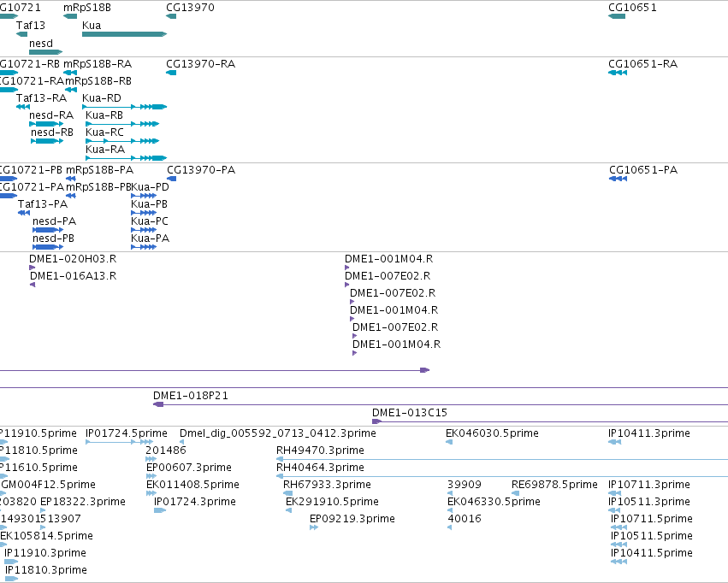
Task: Open the IP10411.3prime label
Action: pos(649,433)
